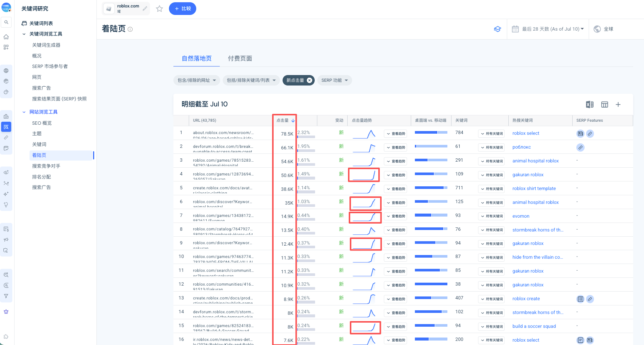Image resolution: width=644 pixels, height=345 pixels.
Task: Open 'roblox shirt template' keyword link
Action: tap(534, 189)
